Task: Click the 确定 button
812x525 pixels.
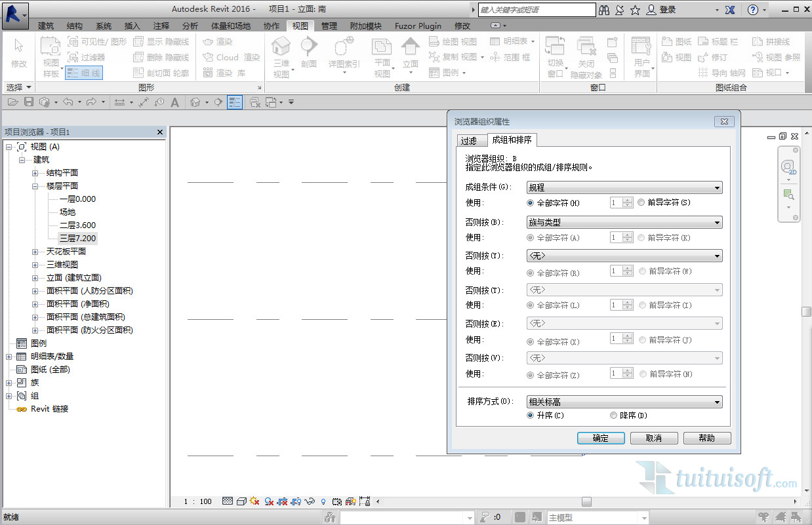Action: pos(600,438)
